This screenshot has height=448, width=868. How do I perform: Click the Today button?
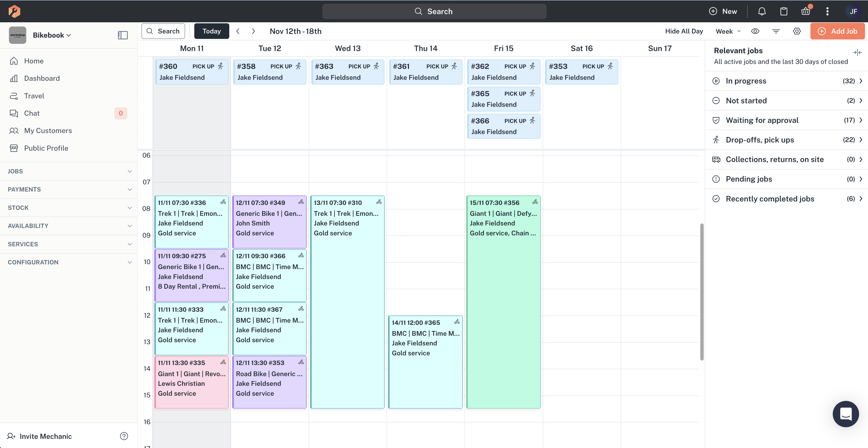pos(212,31)
